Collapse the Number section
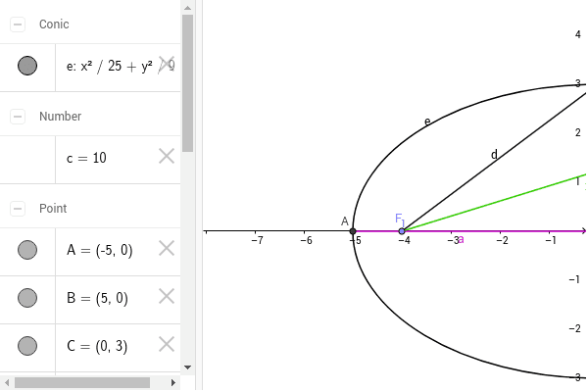Screen dimensions: 588x392 click(x=18, y=117)
